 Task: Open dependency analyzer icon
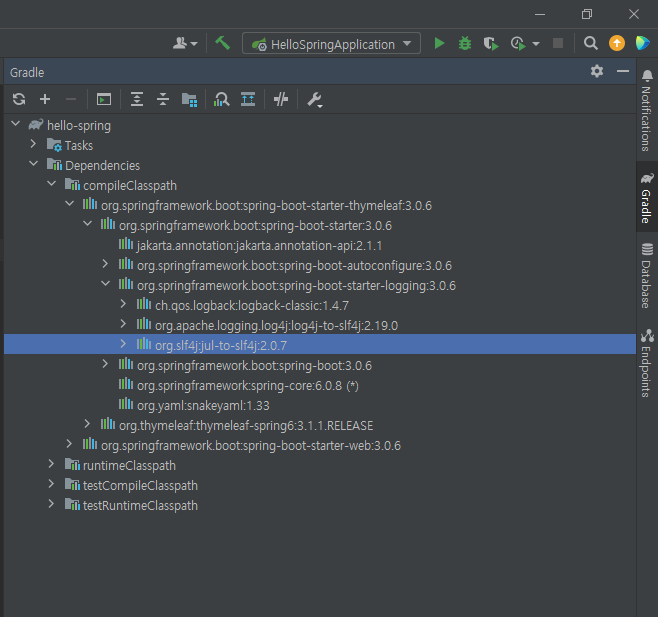(x=222, y=99)
